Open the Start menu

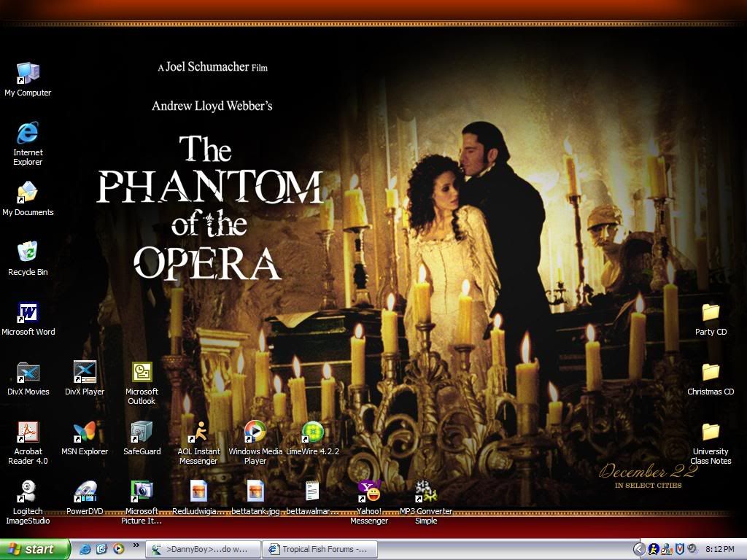(34, 549)
